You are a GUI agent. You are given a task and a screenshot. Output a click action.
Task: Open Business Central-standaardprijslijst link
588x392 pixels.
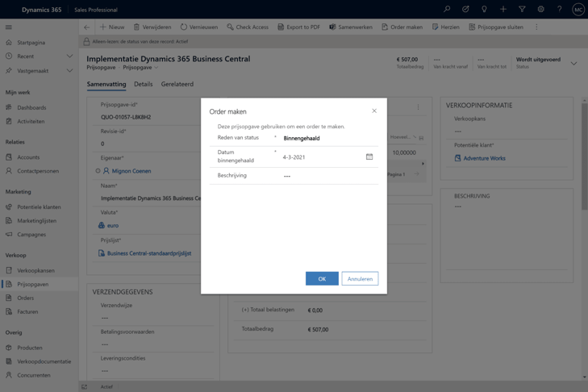coord(149,253)
